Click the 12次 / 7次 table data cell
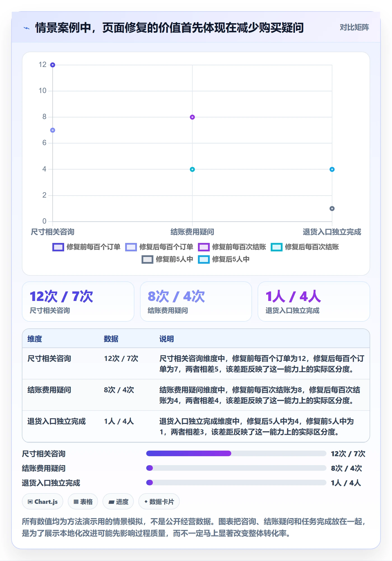Viewport: 392px width, 561px height. tap(121, 359)
